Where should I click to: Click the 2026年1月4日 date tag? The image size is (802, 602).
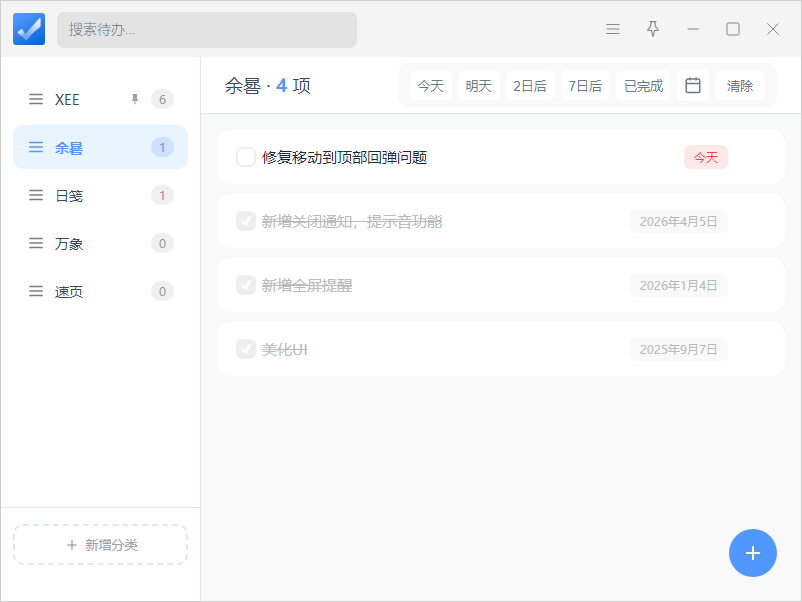click(678, 285)
